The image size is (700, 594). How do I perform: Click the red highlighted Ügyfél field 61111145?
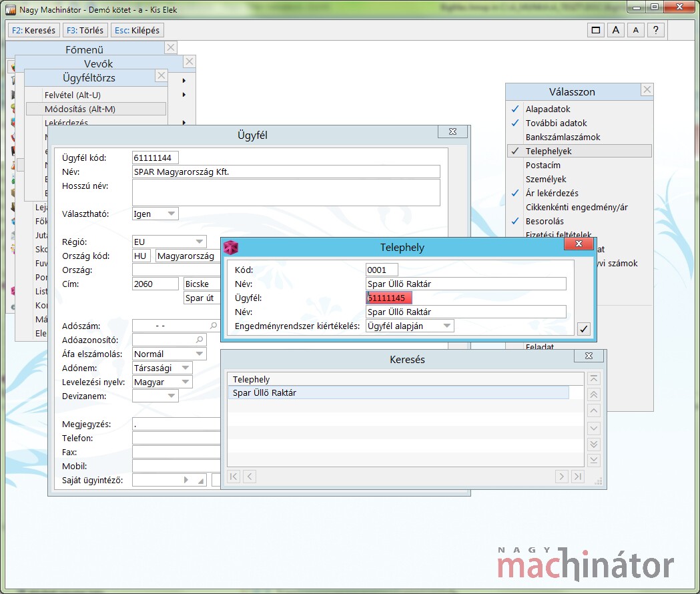tap(389, 298)
